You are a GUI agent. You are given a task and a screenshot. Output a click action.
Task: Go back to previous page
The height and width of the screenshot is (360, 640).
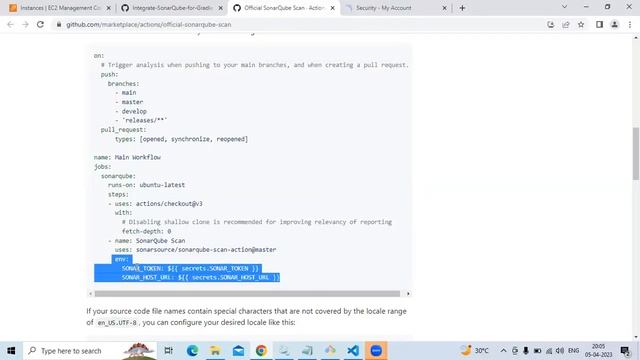[11, 24]
